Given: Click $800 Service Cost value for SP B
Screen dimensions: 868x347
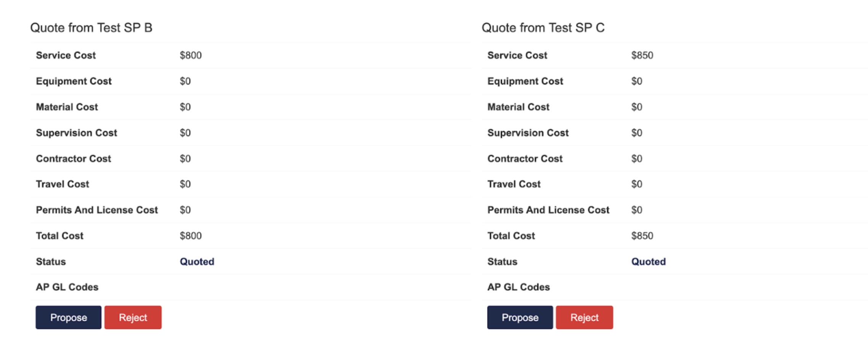Looking at the screenshot, I should (x=191, y=55).
